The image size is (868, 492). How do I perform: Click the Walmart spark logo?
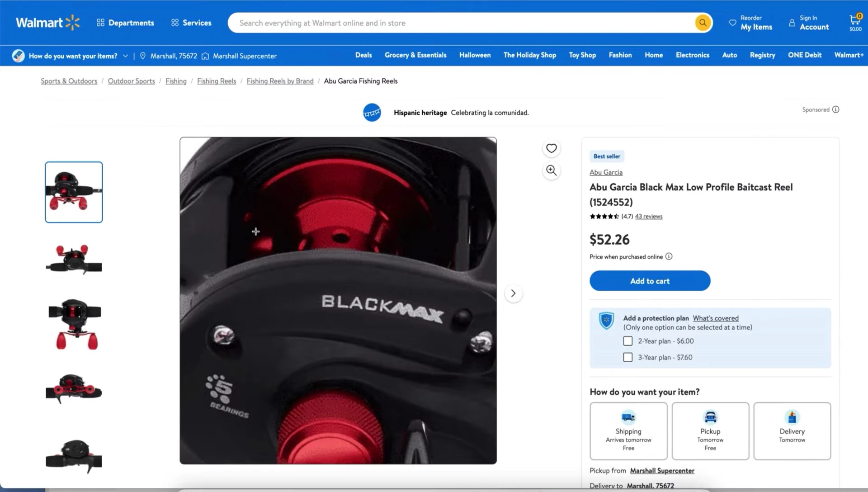pyautogui.click(x=72, y=23)
